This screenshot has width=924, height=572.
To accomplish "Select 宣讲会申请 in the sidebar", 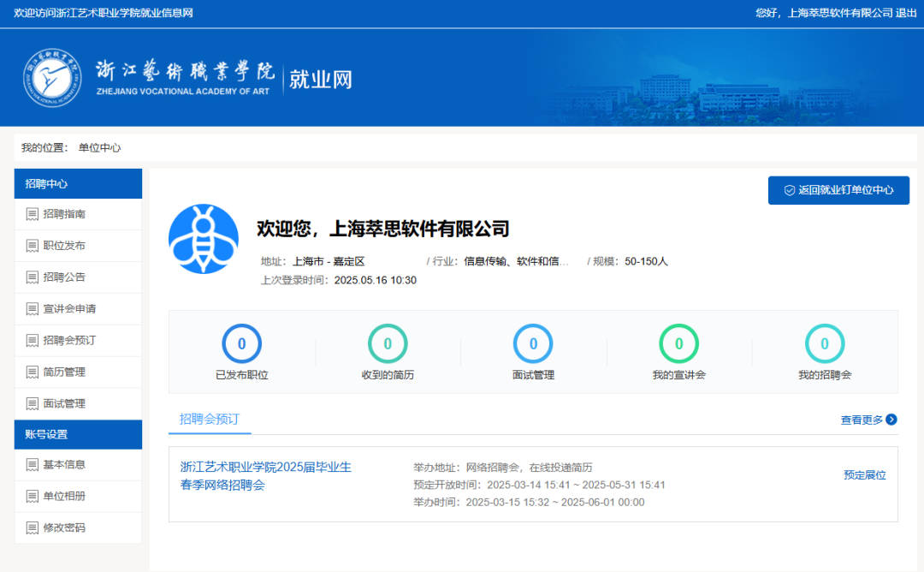I will [69, 309].
